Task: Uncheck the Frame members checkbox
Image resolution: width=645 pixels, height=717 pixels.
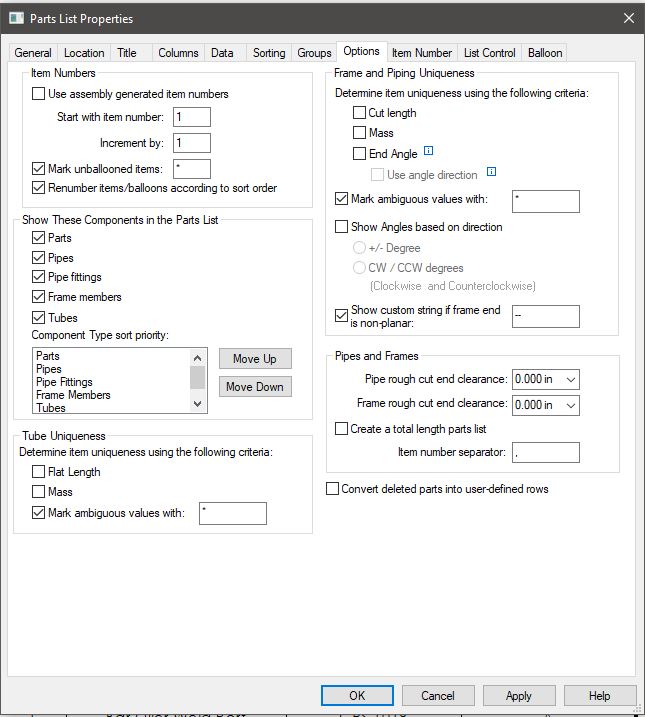Action: pos(39,297)
